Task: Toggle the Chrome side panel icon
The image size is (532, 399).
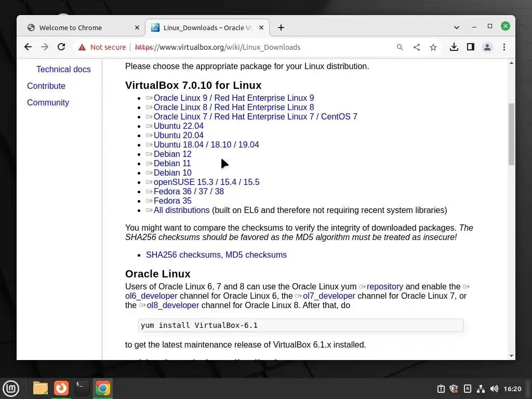Action: pos(471,47)
